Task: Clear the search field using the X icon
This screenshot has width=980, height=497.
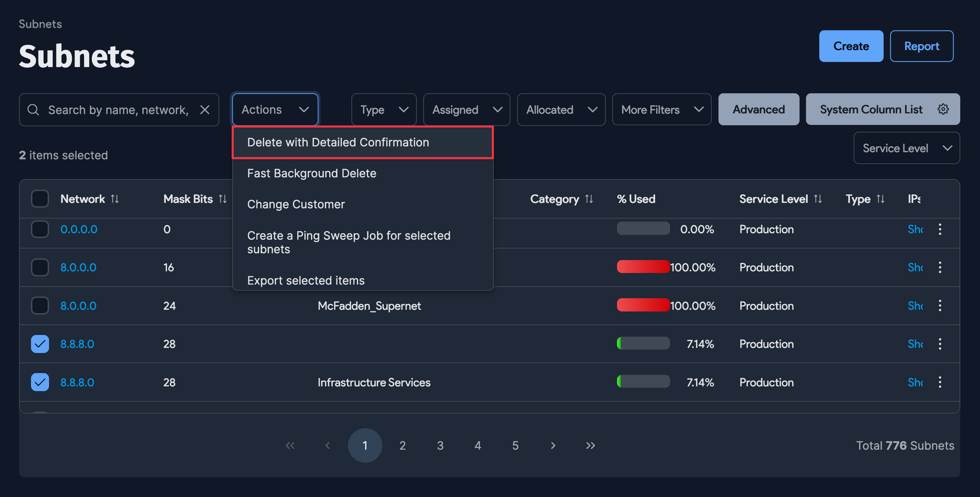Action: pyautogui.click(x=205, y=110)
